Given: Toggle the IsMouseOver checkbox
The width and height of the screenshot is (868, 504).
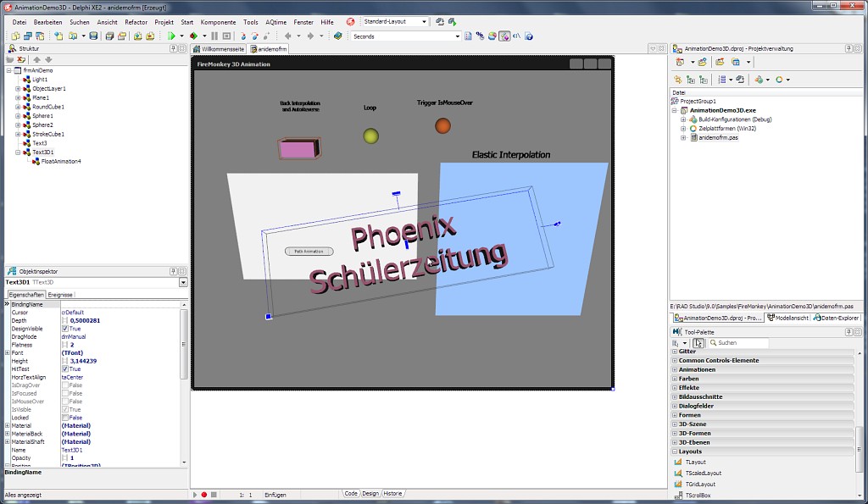Looking at the screenshot, I should click(64, 402).
